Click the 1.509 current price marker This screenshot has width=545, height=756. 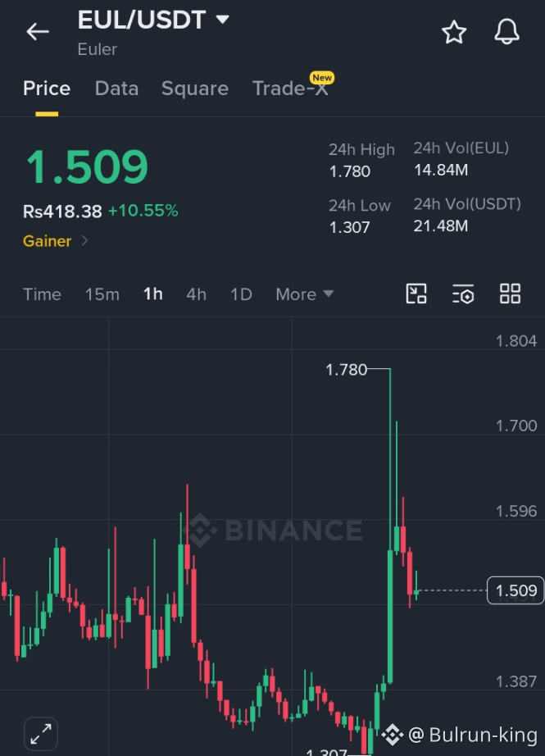click(515, 590)
